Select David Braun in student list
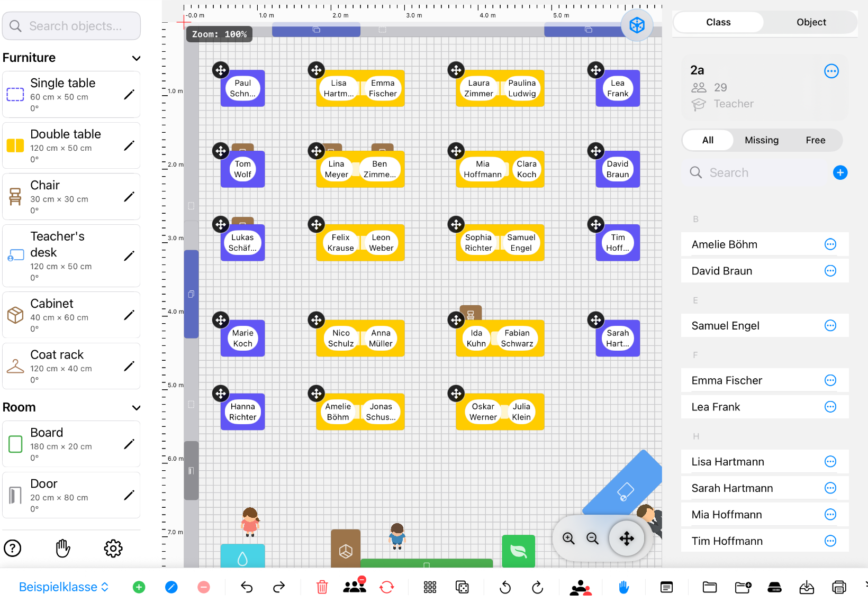This screenshot has height=603, width=868. click(x=764, y=271)
